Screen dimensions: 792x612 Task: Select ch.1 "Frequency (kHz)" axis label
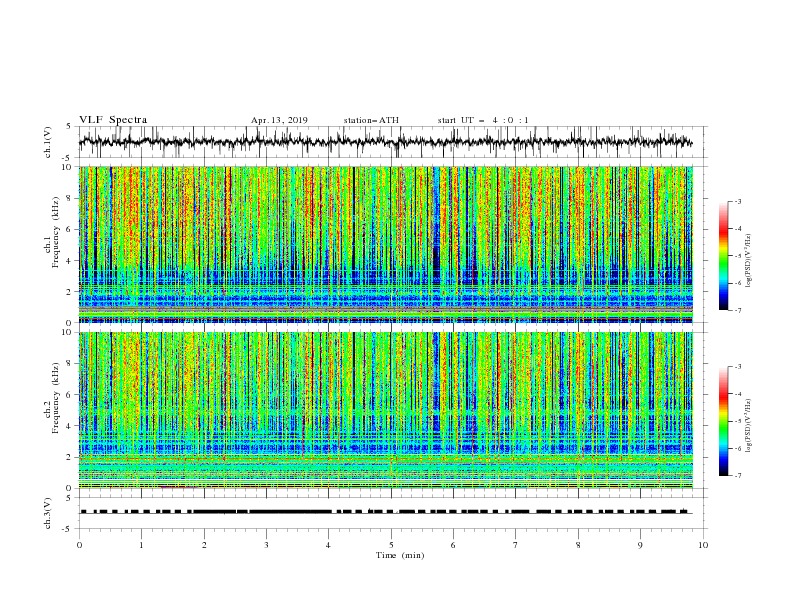(56, 231)
